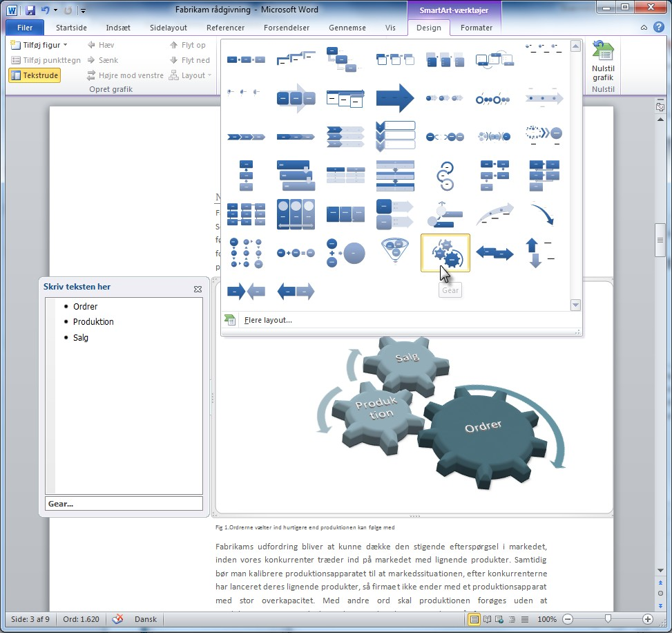Toggle the Tekstrude button
The height and width of the screenshot is (633, 672).
pos(35,75)
